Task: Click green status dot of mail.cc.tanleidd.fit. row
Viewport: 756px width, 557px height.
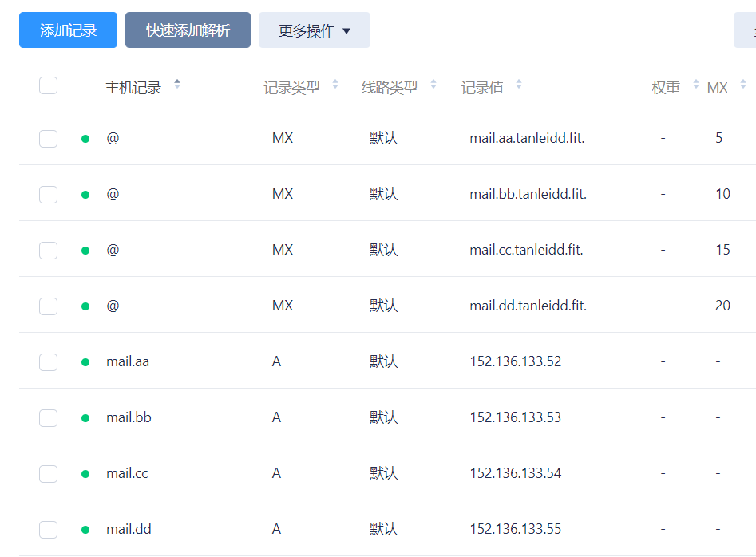Action: [85, 251]
